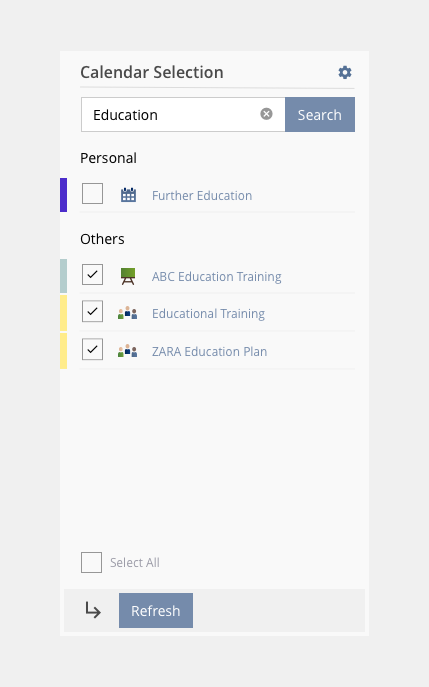Click the ZARA Education Plan group icon
The width and height of the screenshot is (429, 687).
(x=128, y=351)
